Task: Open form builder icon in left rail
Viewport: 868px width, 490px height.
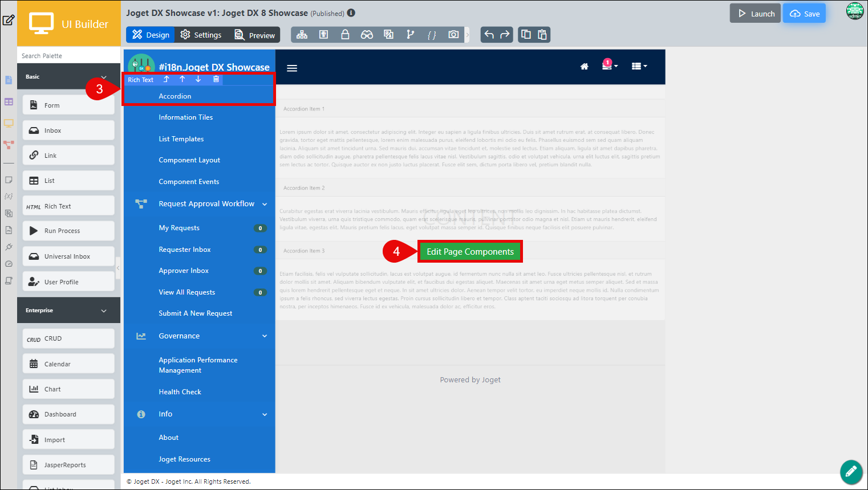Action: tap(9, 80)
